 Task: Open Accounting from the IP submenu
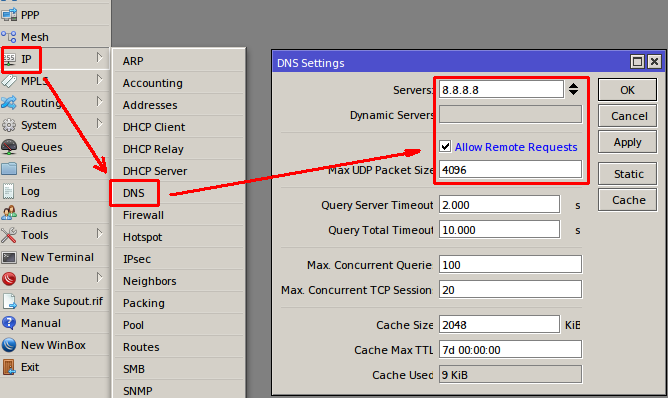(179, 83)
